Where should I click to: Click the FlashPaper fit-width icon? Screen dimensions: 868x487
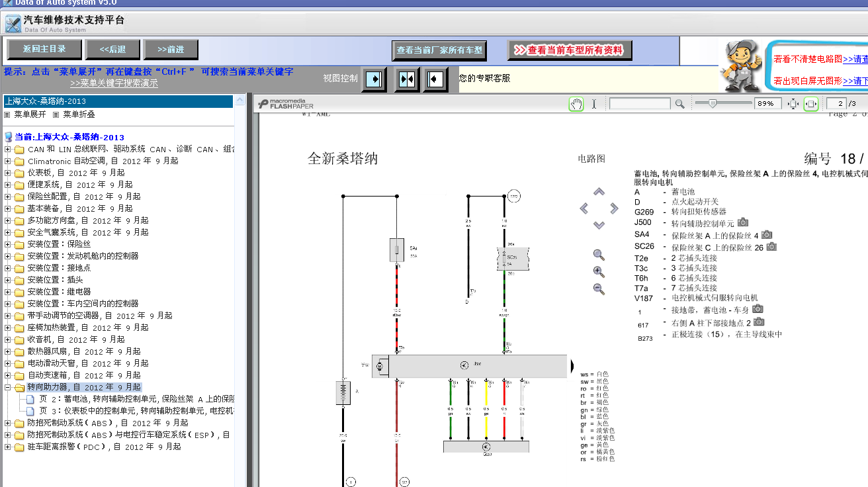811,104
